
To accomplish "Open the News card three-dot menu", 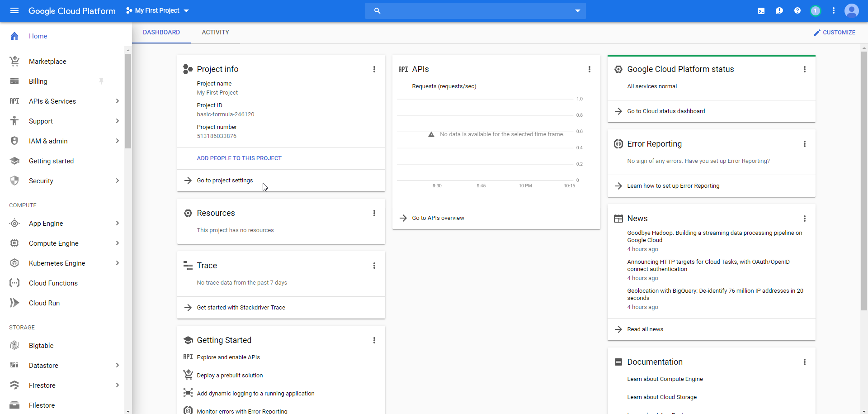I will [804, 219].
